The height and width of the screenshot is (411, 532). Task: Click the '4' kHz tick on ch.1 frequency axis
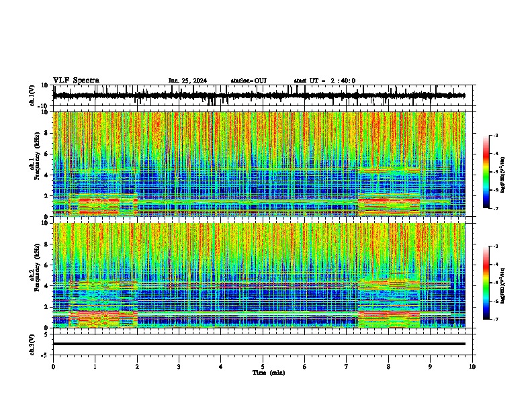tap(46, 175)
